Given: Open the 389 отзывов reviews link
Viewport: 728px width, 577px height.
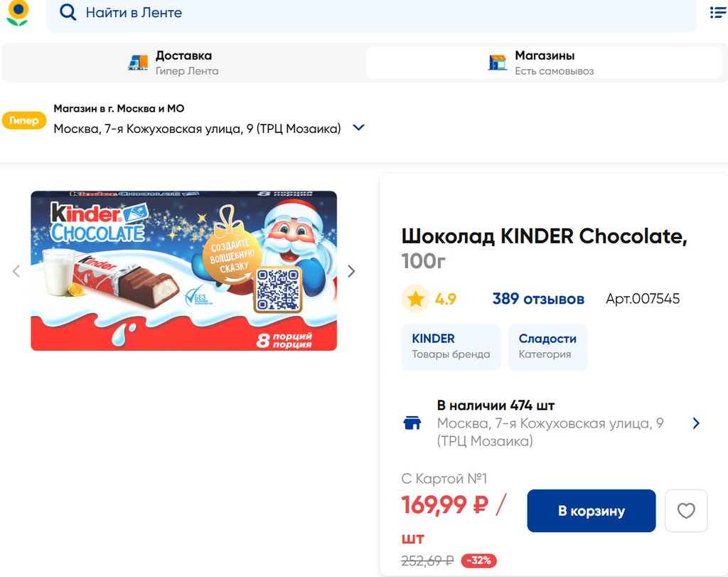Looking at the screenshot, I should 538,299.
